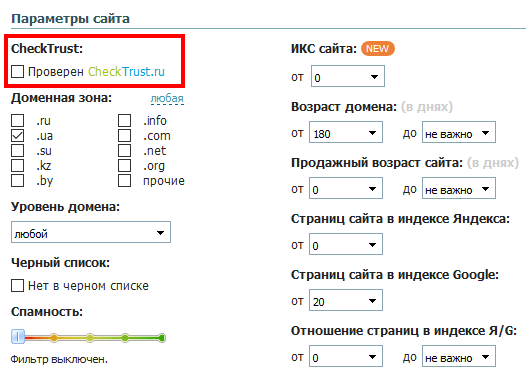This screenshot has height=370, width=528.
Task: Open Страниц в индексе Яндекса от dropdown
Action: [x=346, y=244]
